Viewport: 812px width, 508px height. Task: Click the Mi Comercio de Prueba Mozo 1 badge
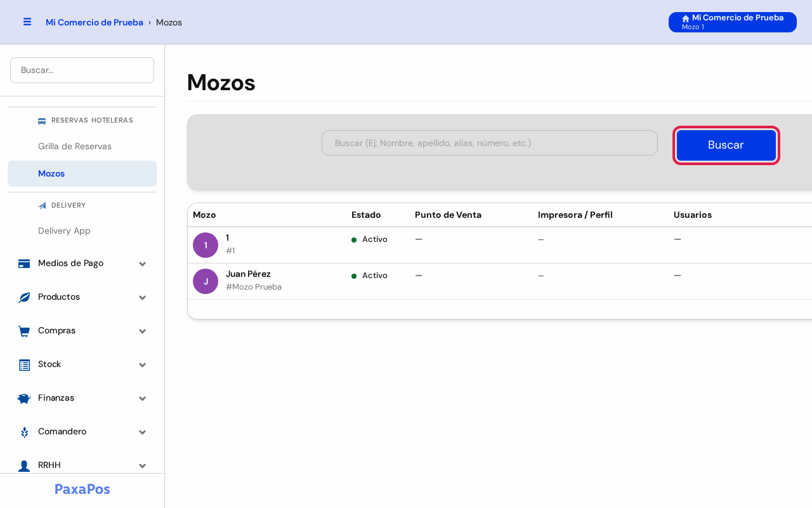pyautogui.click(x=733, y=22)
